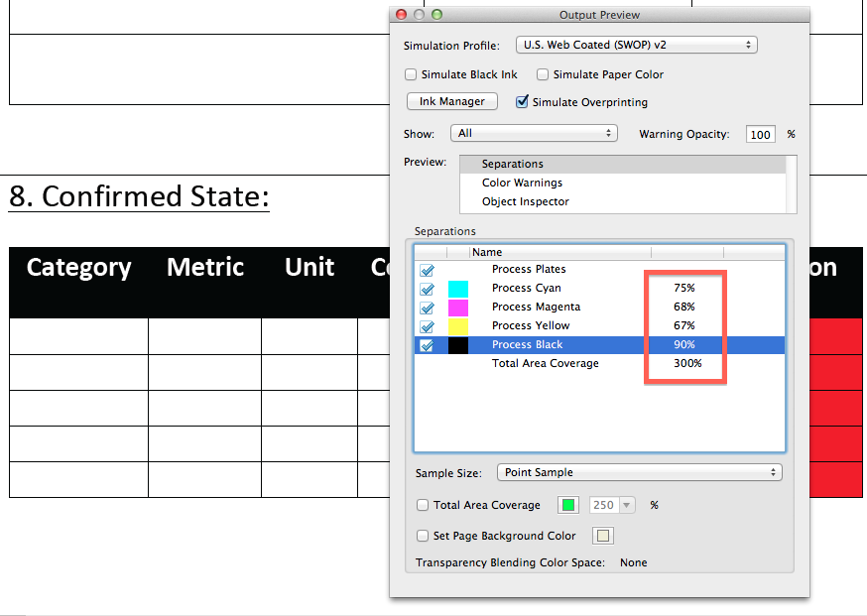This screenshot has width=867, height=616.
Task: Click the green Total Area Coverage color swatch
Action: click(x=567, y=505)
